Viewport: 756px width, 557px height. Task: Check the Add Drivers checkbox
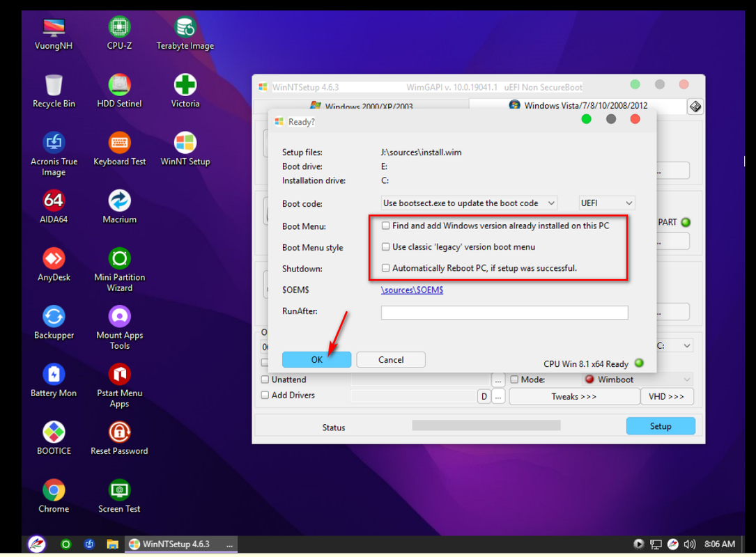[x=265, y=395]
